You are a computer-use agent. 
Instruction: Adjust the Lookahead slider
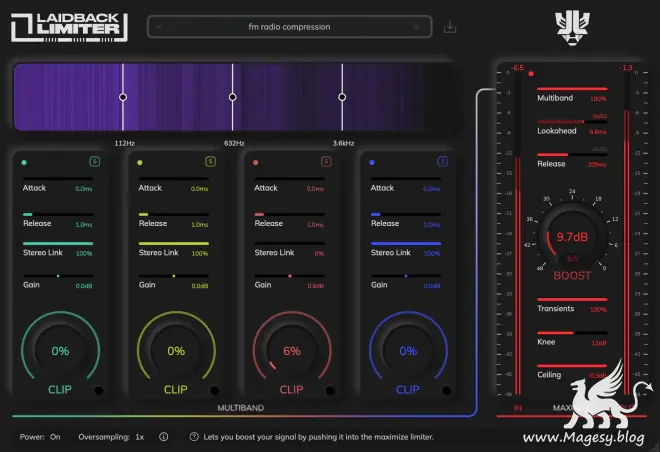572,122
